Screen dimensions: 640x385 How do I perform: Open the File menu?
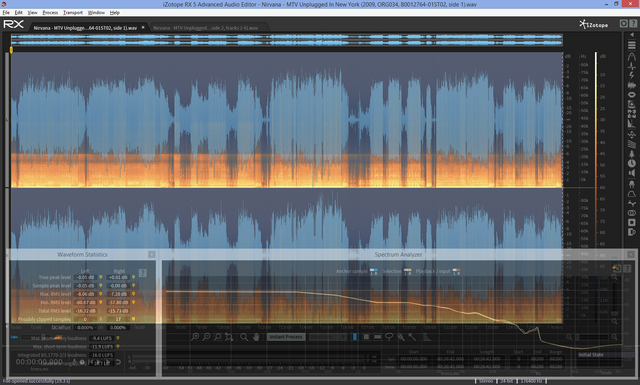[6, 13]
